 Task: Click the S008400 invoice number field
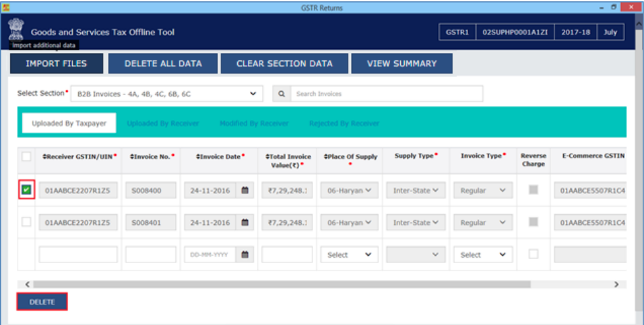(151, 190)
